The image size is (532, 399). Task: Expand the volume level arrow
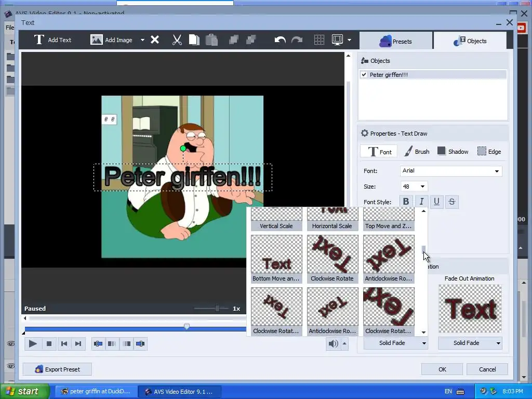coord(344,344)
